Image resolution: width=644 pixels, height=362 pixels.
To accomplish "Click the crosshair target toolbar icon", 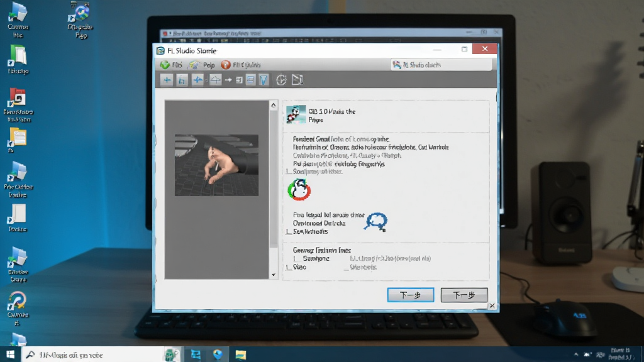I will click(281, 80).
